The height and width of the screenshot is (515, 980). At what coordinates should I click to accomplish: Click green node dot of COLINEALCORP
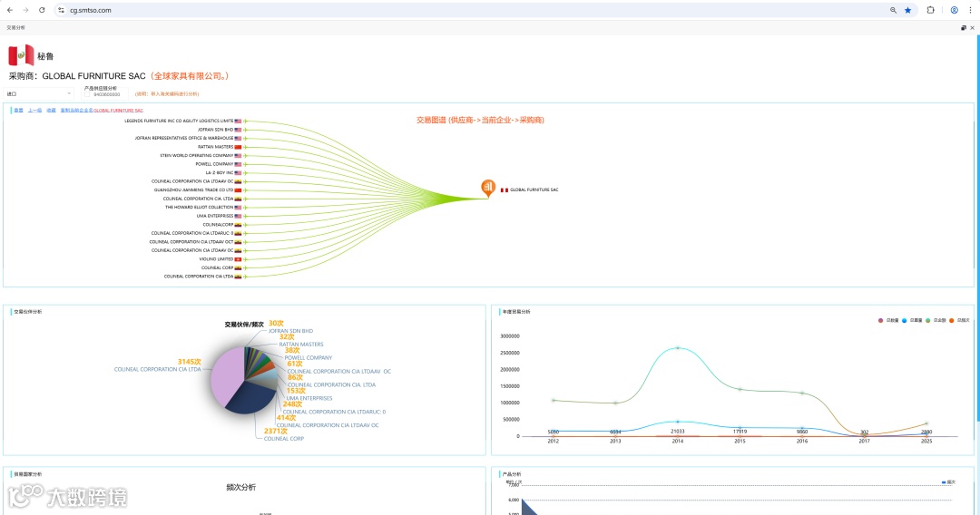(x=246, y=225)
